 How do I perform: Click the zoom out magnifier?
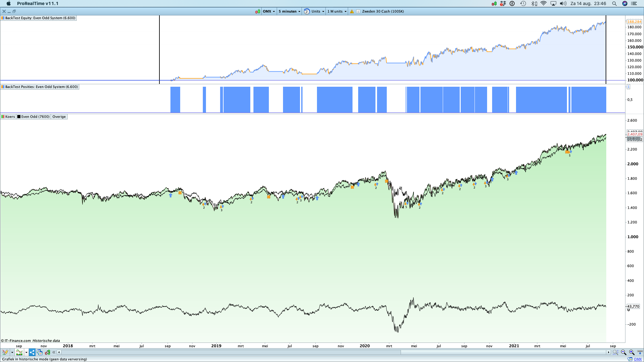(624, 352)
